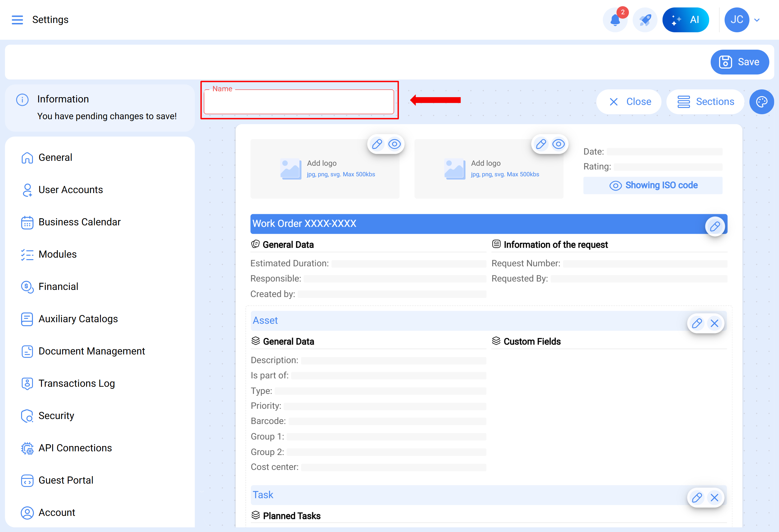The height and width of the screenshot is (532, 779).
Task: Remove the Asset section with the X icon
Action: (x=715, y=323)
